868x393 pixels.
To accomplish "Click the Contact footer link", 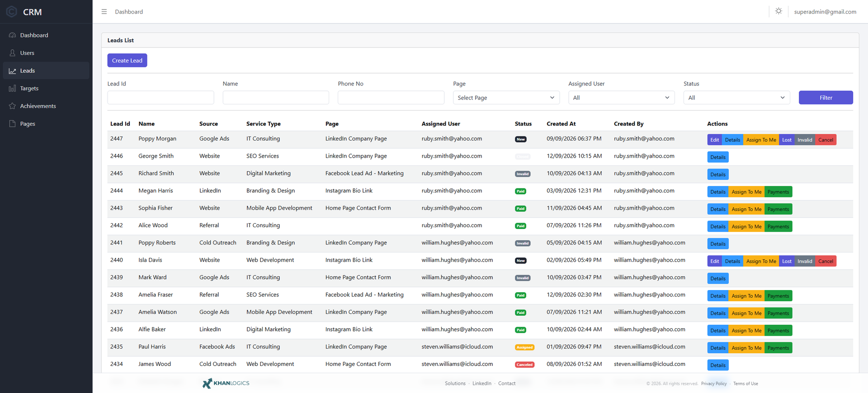I will [507, 384].
